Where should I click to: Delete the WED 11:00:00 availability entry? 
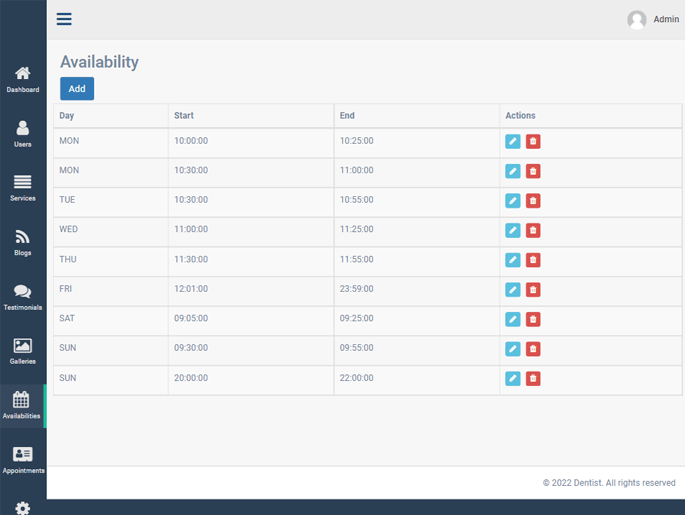click(x=533, y=230)
